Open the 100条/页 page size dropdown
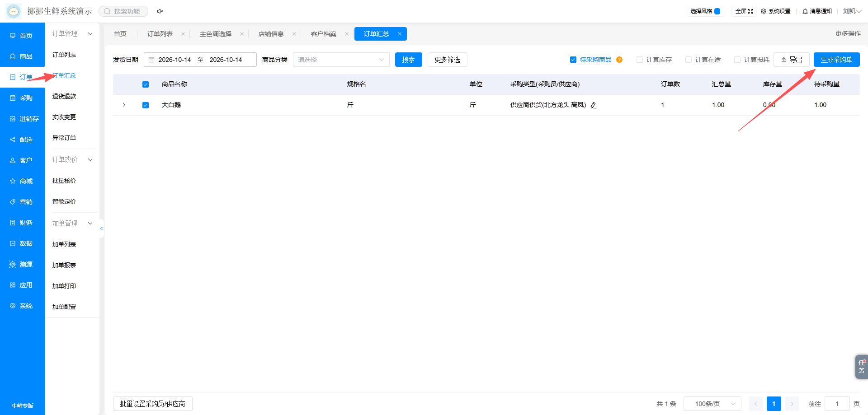868x415 pixels. [712, 404]
